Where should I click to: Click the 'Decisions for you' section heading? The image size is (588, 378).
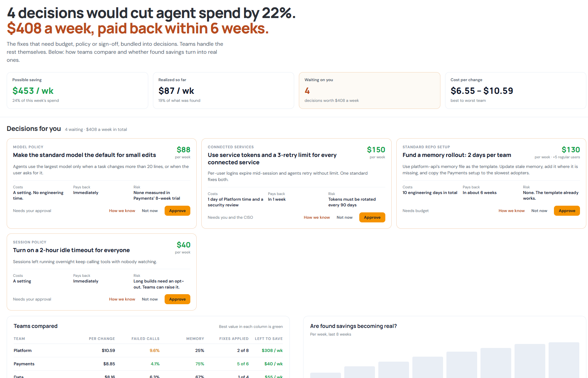tap(34, 129)
